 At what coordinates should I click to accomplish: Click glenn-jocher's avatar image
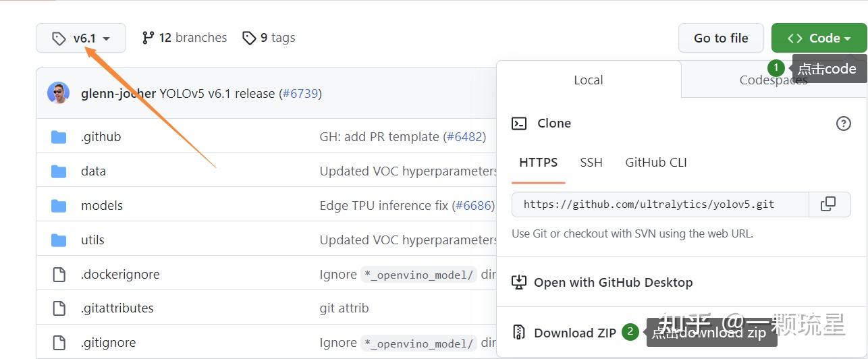59,93
